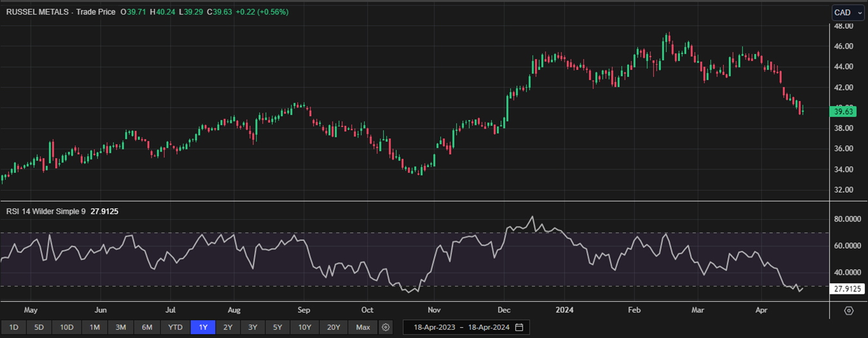Viewport: 868px width, 338px height.
Task: Select the 10D time range
Action: [67, 327]
